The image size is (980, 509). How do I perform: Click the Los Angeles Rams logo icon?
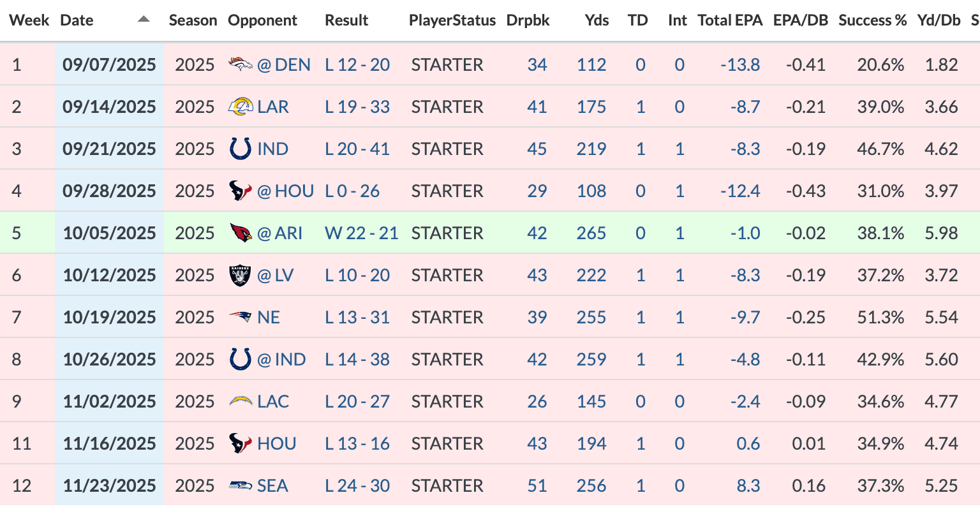[x=241, y=107]
